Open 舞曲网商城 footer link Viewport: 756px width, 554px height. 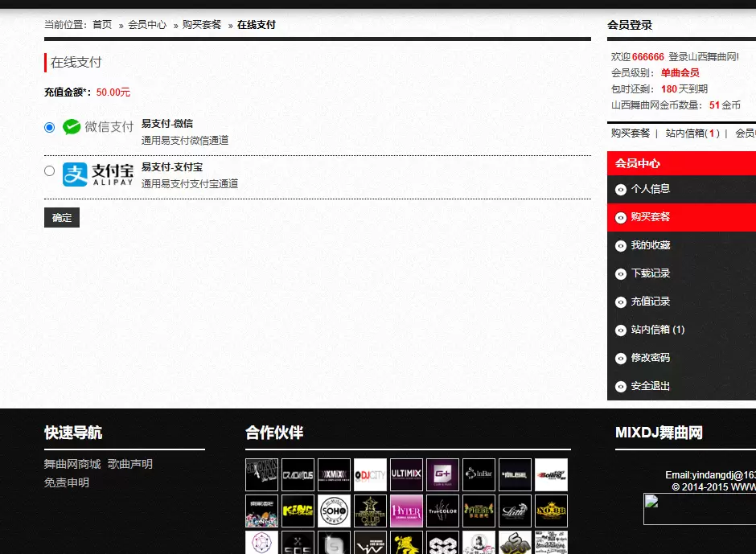pyautogui.click(x=72, y=464)
